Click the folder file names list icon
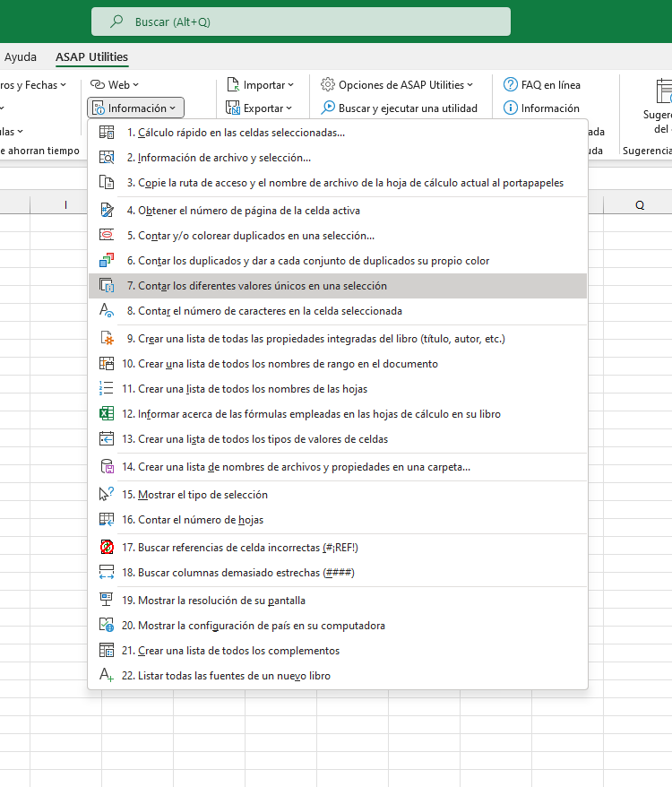Viewport: 672px width, 787px height. click(107, 467)
